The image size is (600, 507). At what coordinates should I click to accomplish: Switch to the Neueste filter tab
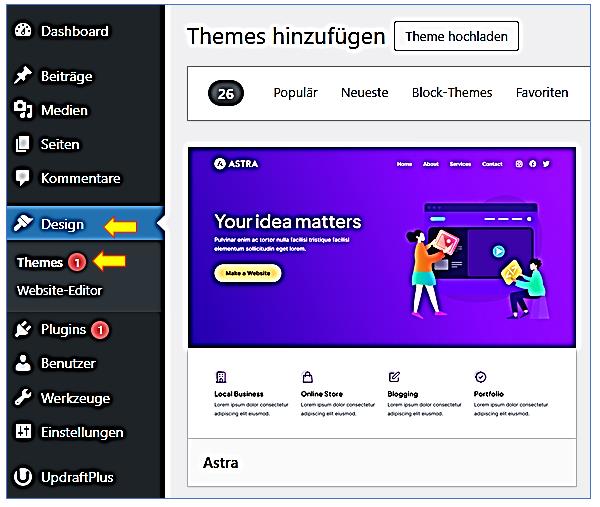pyautogui.click(x=364, y=92)
